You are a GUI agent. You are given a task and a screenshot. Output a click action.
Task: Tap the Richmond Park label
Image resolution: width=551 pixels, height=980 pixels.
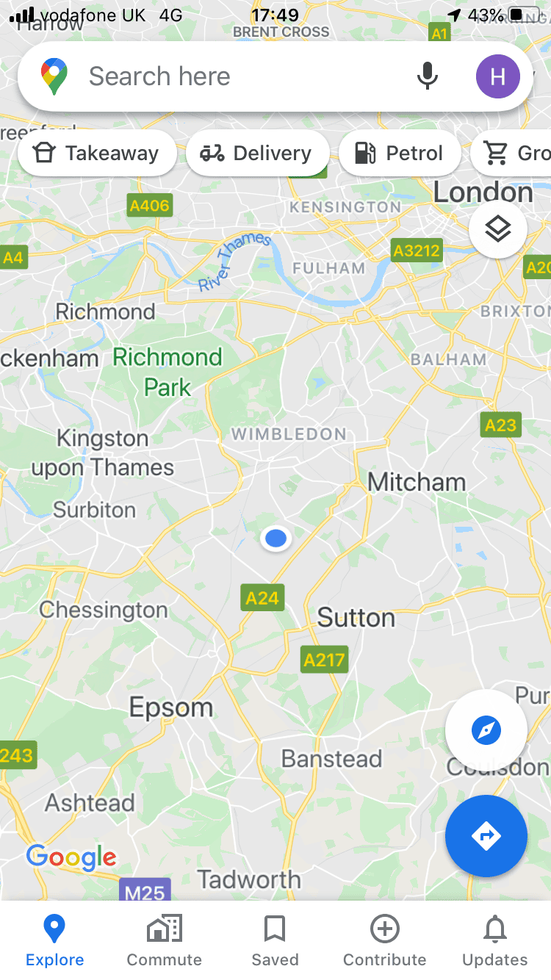tap(168, 372)
